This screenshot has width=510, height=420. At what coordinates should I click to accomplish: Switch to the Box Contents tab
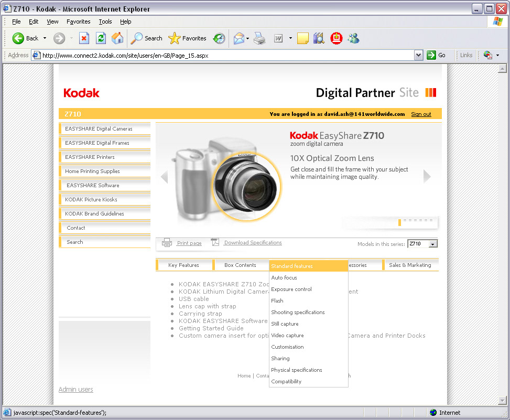click(241, 265)
